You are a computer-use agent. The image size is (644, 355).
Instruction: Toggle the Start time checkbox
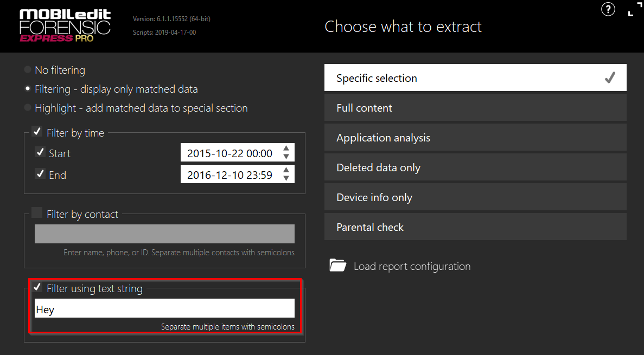pos(40,152)
